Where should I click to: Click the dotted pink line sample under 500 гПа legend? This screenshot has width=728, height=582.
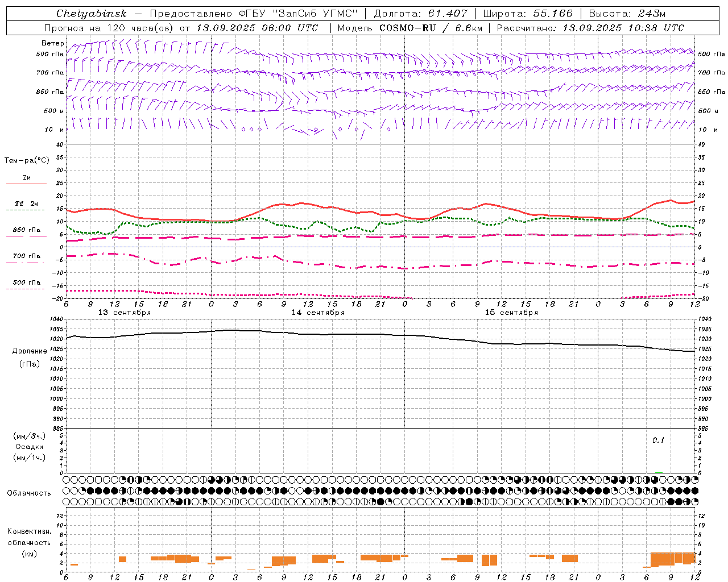(x=26, y=289)
